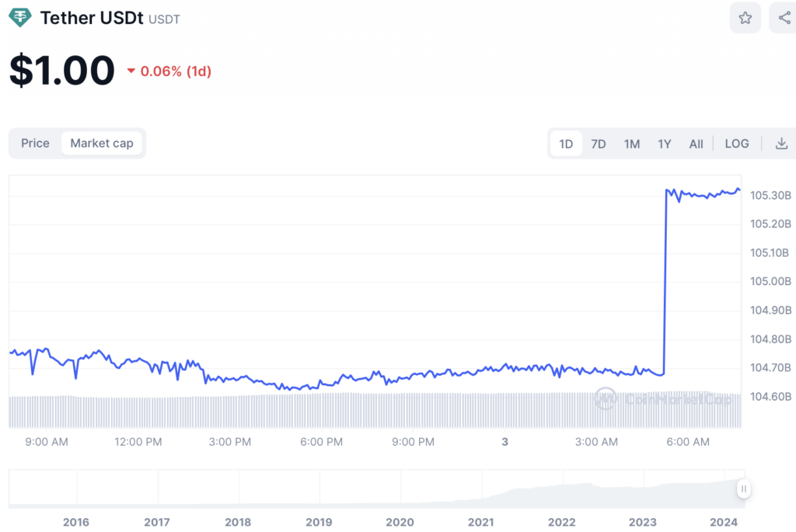
Task: Select the 1D time range
Action: (566, 144)
